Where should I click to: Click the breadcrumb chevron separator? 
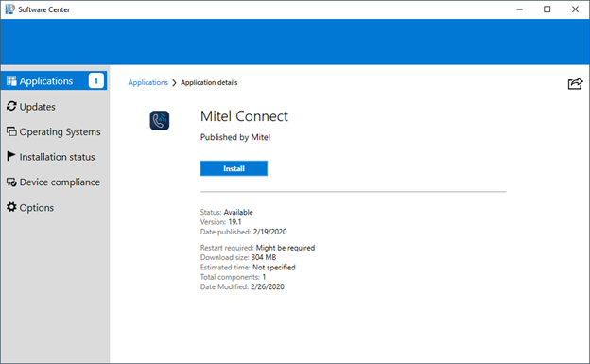click(x=174, y=83)
